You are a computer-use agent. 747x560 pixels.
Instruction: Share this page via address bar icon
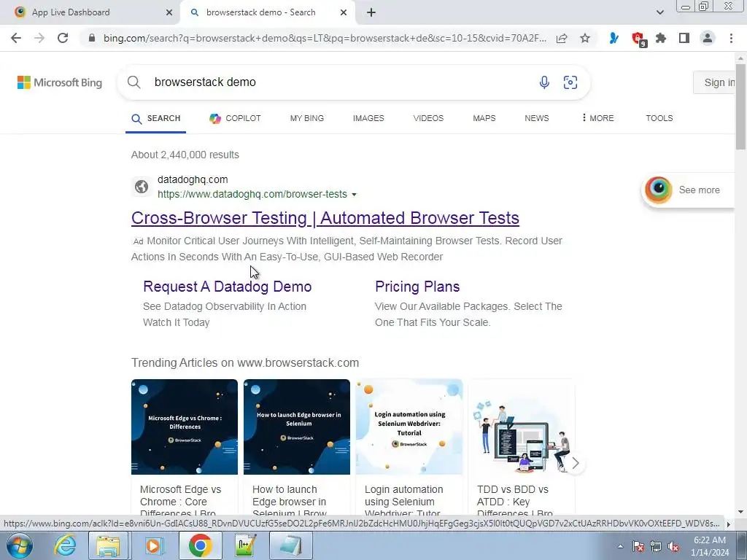coord(562,38)
